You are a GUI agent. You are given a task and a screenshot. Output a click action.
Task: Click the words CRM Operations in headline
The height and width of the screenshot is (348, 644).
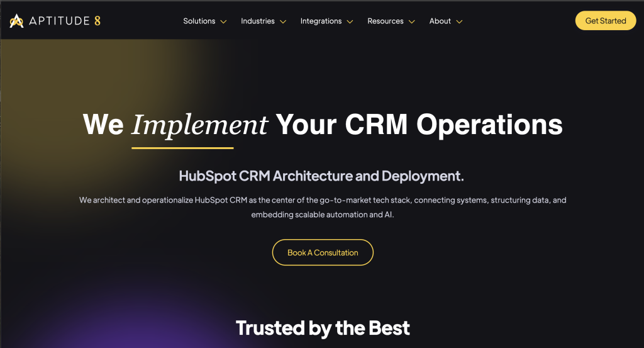pos(453,125)
